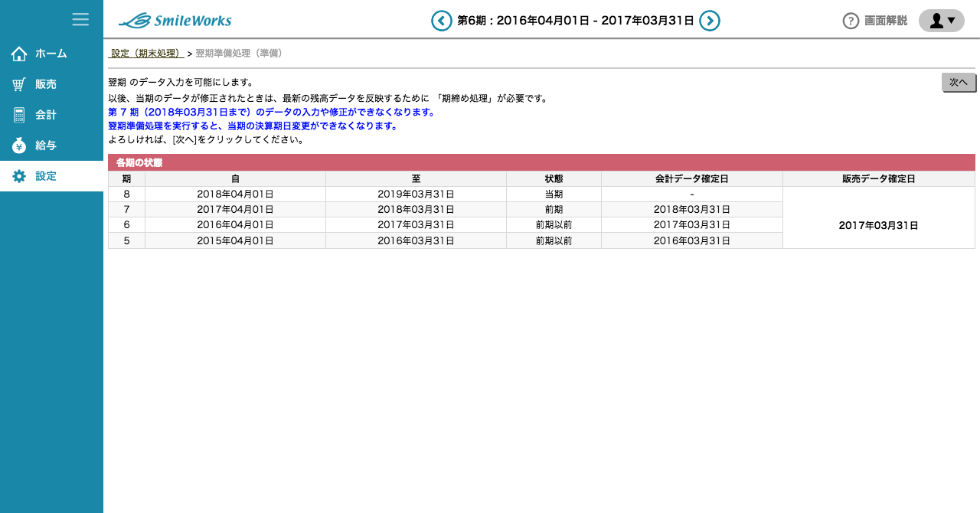Click period number 8 cell
Viewport: 980px width, 513px height.
pyautogui.click(x=126, y=194)
